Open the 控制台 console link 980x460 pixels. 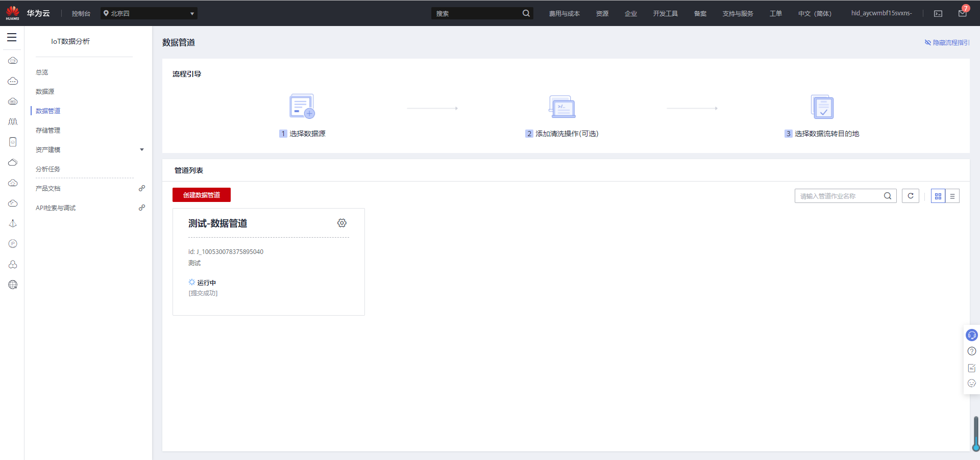coord(81,14)
